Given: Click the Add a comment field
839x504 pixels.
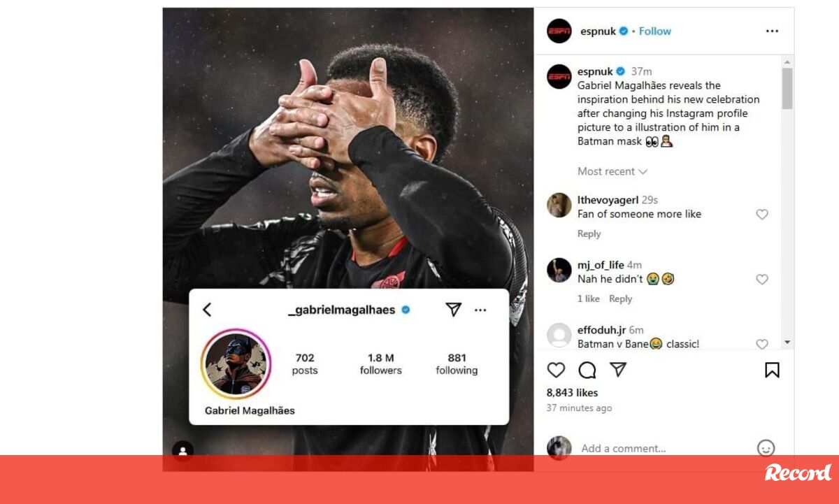Looking at the screenshot, I should point(664,448).
